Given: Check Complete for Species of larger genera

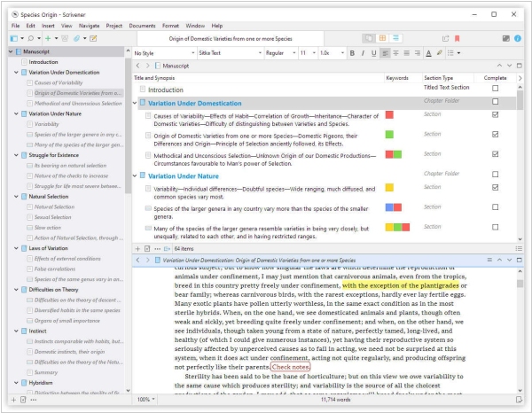Looking at the screenshot, I should click(496, 207).
